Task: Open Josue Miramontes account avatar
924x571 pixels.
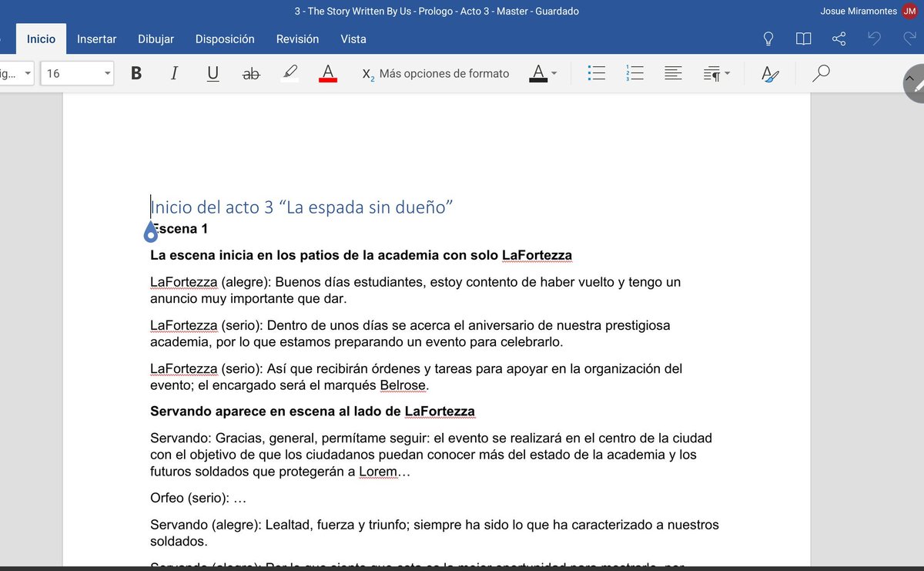Action: pos(909,11)
